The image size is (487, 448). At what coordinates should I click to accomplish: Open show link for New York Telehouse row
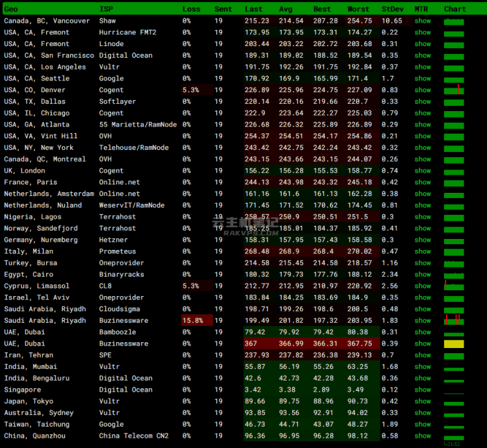[x=423, y=147]
